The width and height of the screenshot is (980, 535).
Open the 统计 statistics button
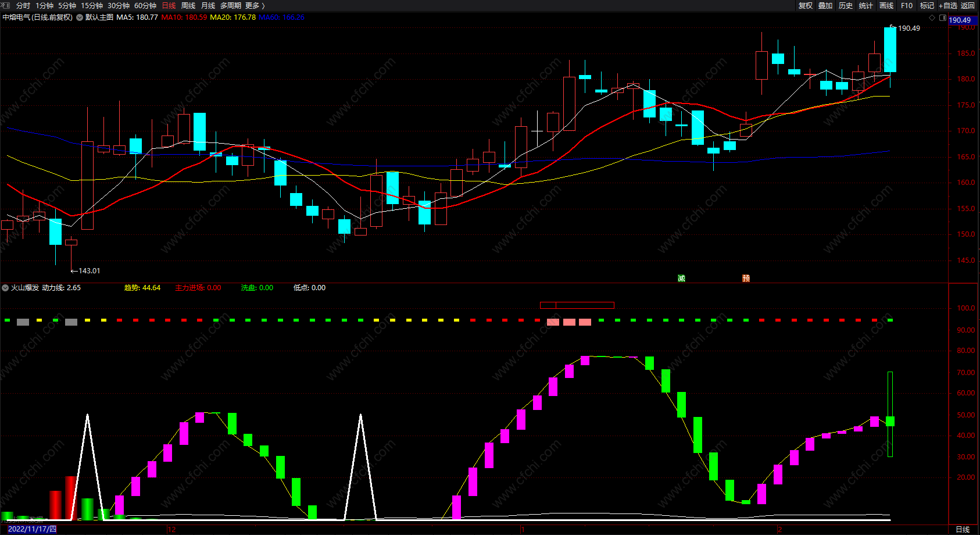866,5
